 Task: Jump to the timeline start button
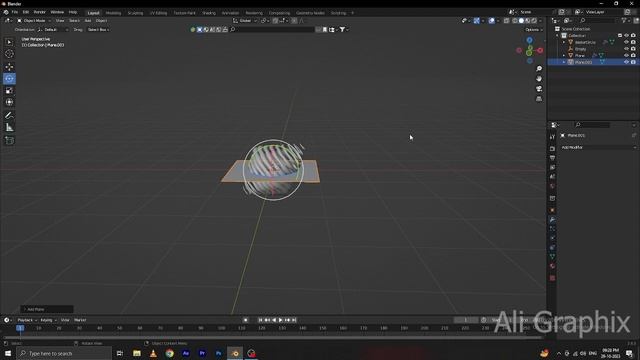pos(260,320)
